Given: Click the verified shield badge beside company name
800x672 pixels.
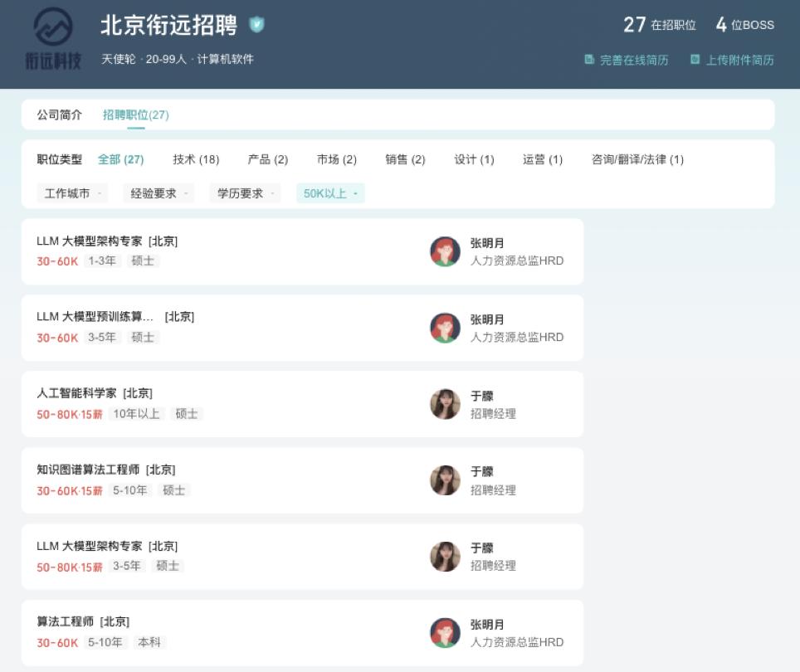Looking at the screenshot, I should click(x=257, y=25).
